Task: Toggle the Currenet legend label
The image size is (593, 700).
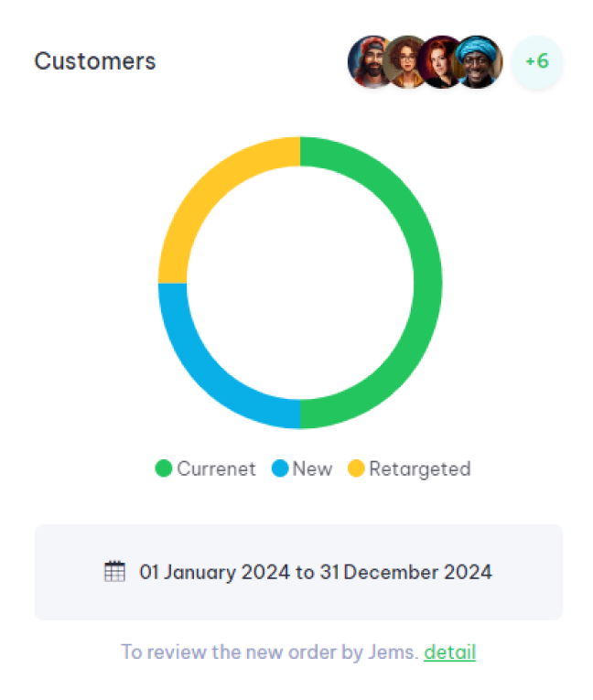Action: point(216,469)
